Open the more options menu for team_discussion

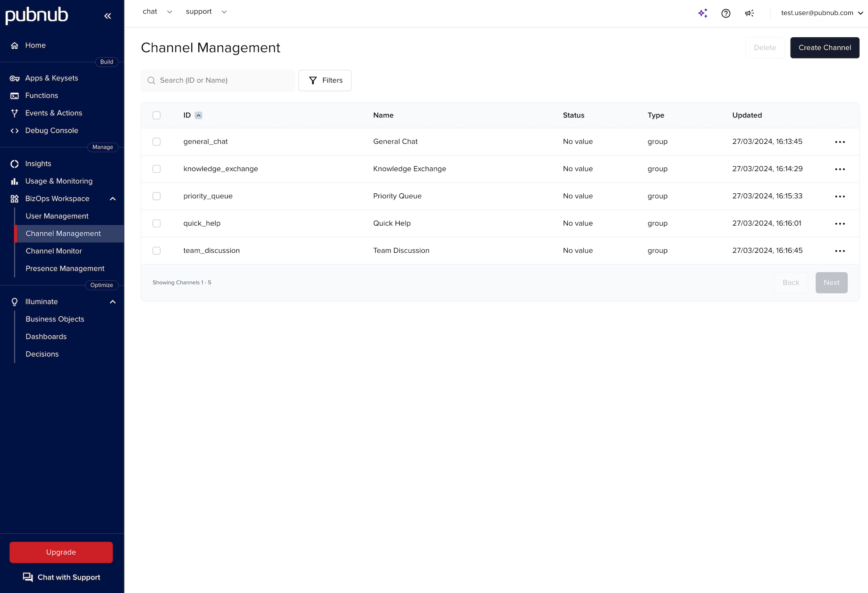(x=840, y=251)
